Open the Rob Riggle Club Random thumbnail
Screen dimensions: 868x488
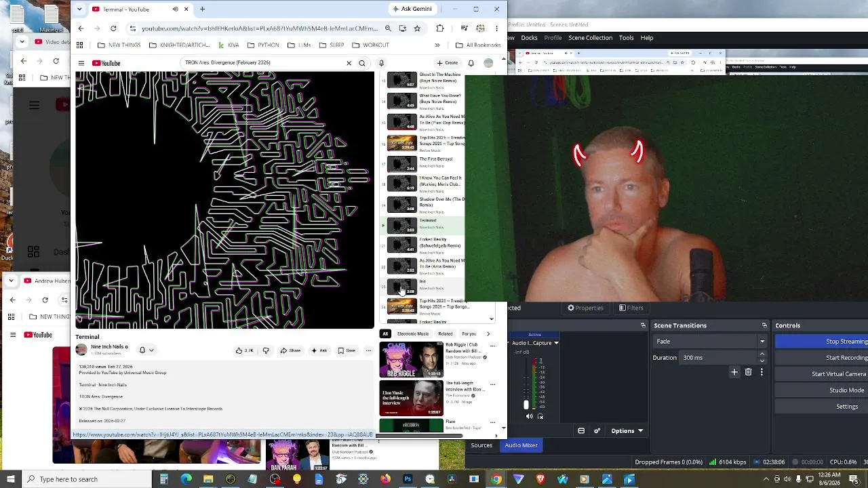point(411,360)
